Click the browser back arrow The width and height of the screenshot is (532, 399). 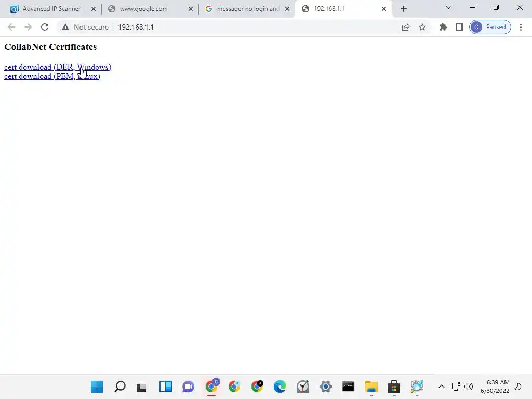11,27
